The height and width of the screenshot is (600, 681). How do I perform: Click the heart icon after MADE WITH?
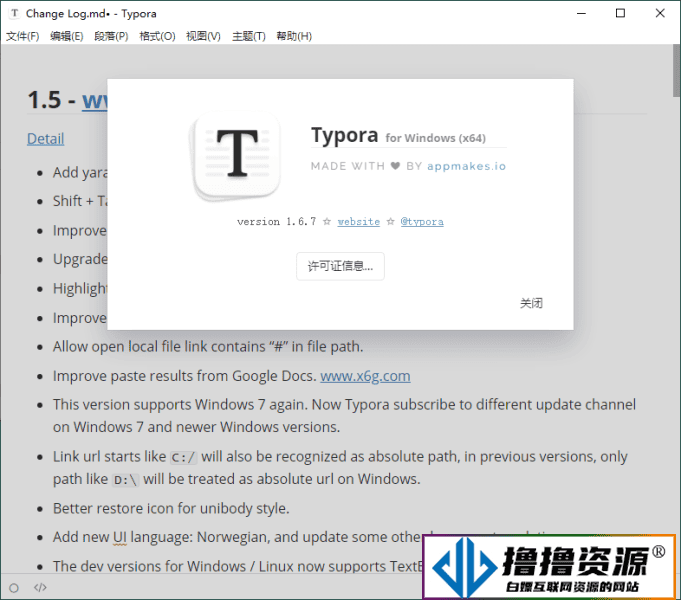point(395,166)
